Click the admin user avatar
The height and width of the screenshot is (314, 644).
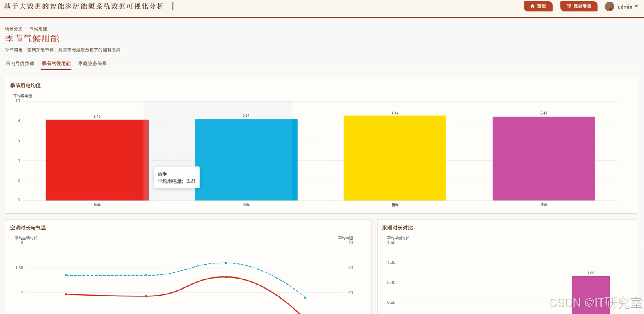tap(609, 7)
